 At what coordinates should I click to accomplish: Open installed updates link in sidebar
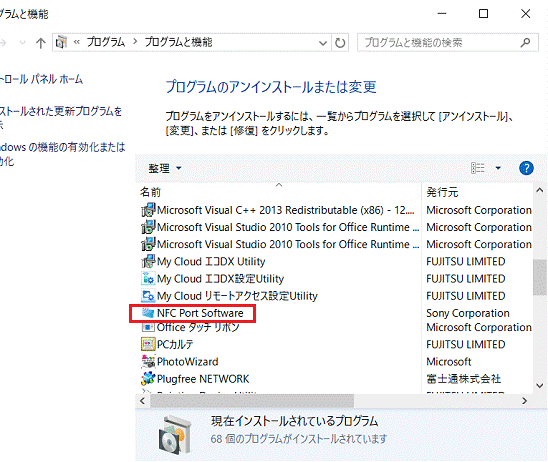coord(61,117)
